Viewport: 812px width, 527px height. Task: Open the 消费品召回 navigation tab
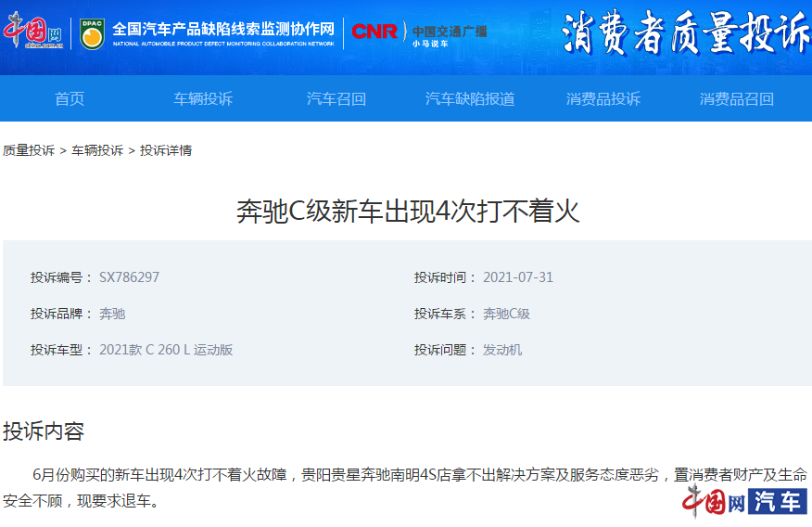(737, 99)
